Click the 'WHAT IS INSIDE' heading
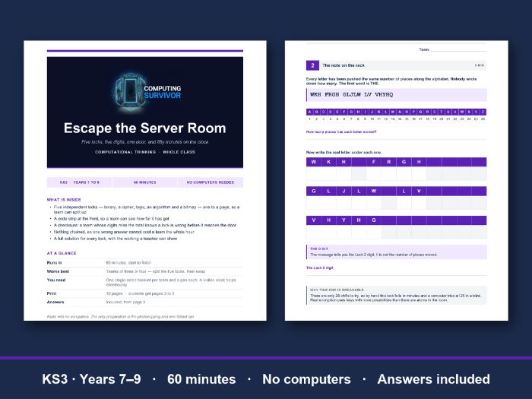 coord(64,199)
